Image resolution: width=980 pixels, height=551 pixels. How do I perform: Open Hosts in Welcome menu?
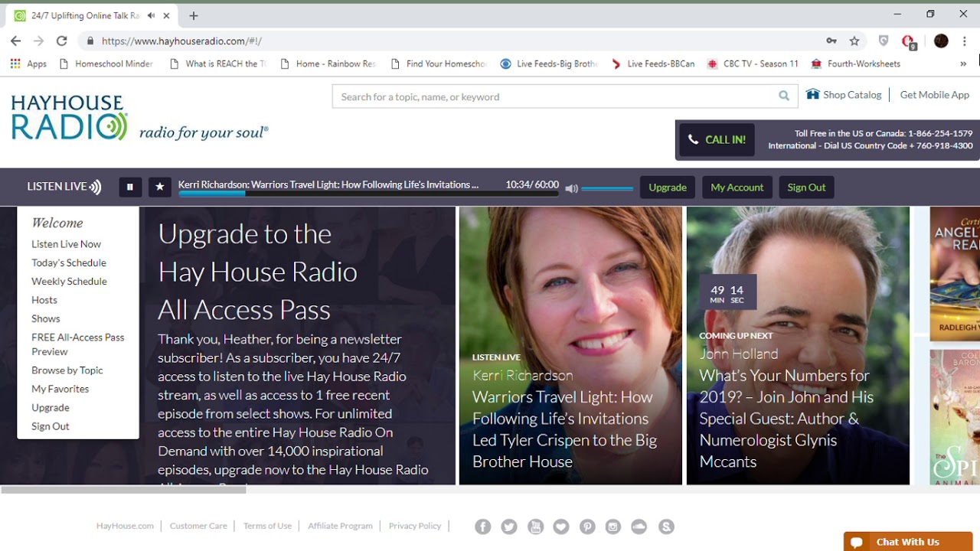[44, 300]
